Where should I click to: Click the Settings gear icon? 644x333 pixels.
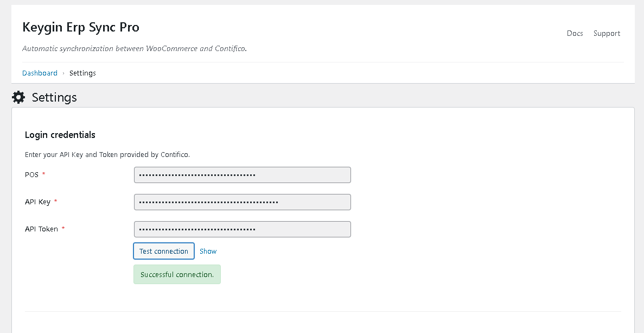pos(18,98)
